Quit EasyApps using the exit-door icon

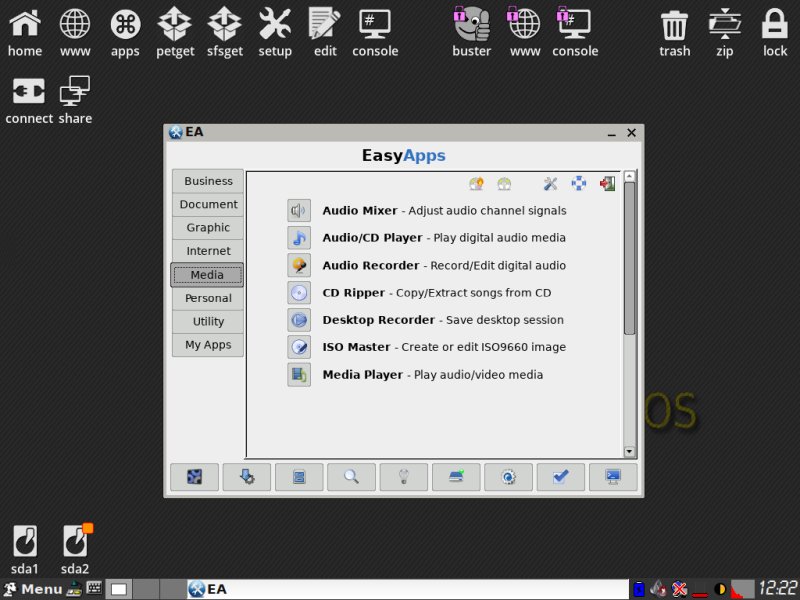coord(605,183)
